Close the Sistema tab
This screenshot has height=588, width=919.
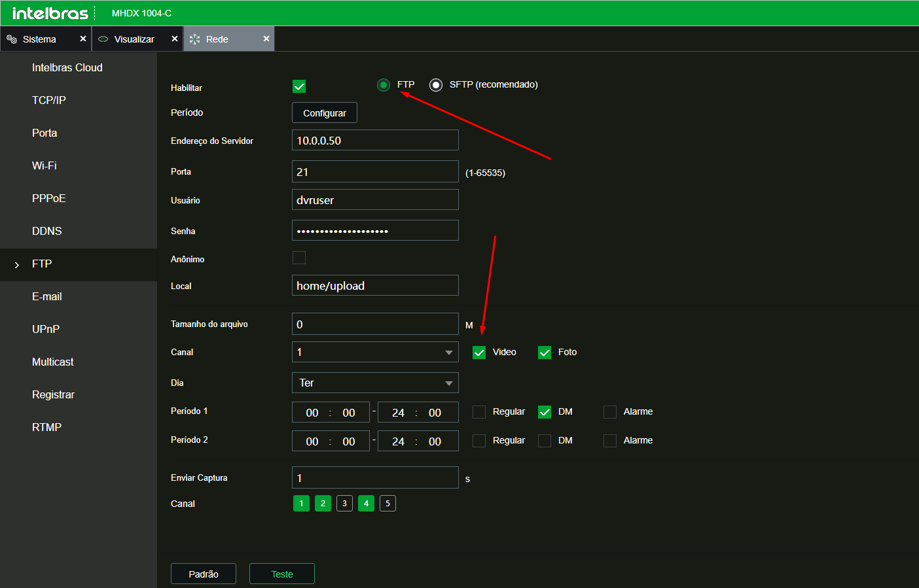click(82, 39)
